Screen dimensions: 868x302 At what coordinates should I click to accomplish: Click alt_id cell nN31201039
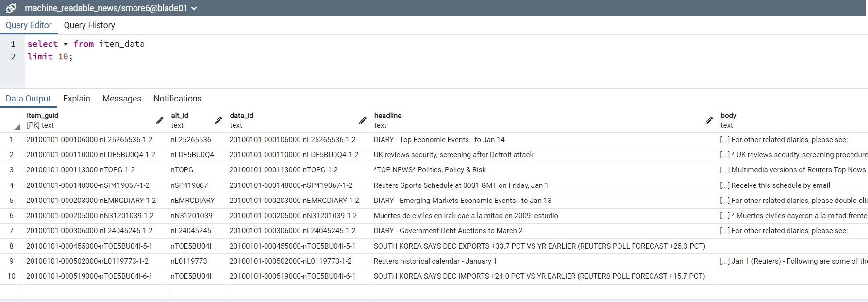click(197, 216)
